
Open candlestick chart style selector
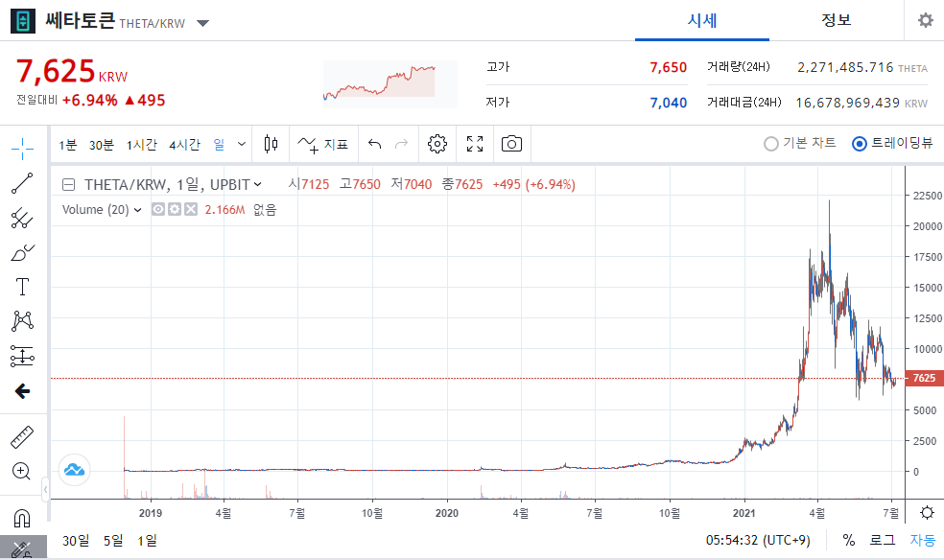point(271,145)
